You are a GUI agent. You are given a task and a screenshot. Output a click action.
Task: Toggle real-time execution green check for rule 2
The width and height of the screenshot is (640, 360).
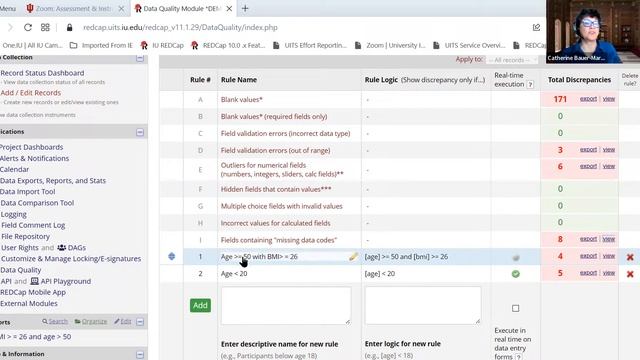click(516, 274)
